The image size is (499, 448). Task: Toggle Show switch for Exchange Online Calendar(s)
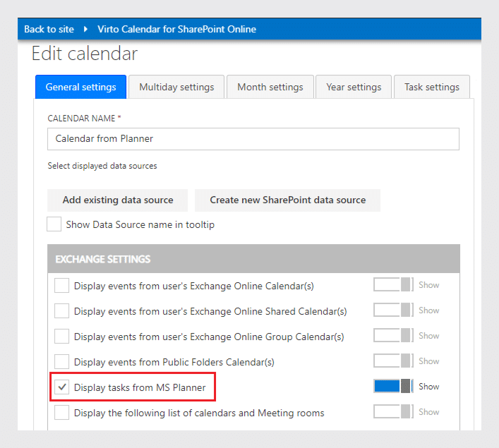point(393,284)
